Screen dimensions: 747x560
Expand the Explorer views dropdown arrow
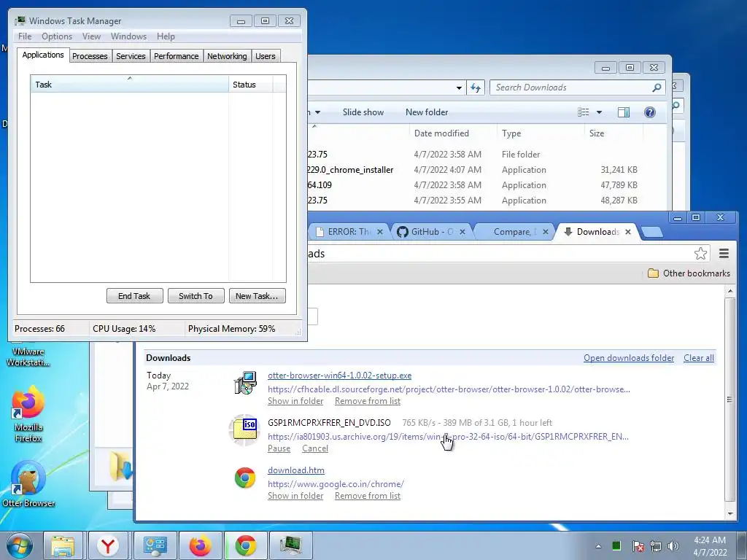[600, 112]
